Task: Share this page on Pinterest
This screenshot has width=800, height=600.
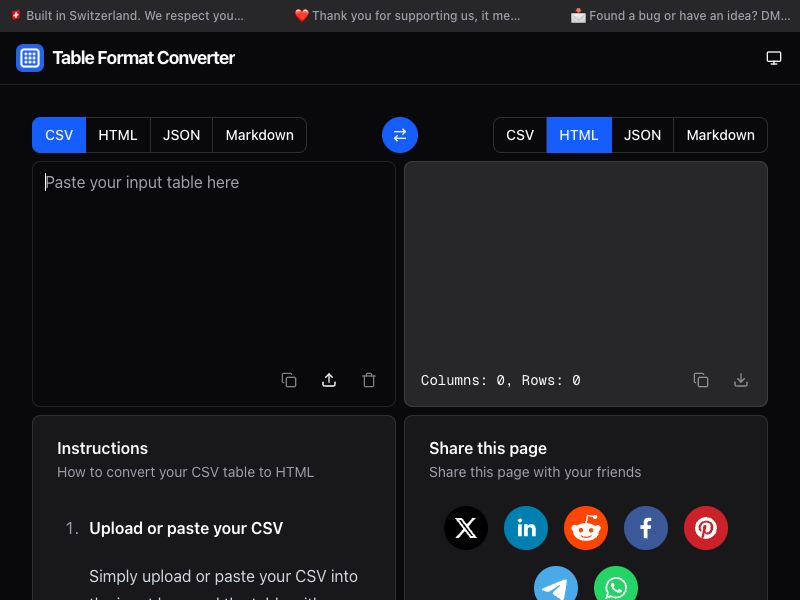Action: point(706,528)
